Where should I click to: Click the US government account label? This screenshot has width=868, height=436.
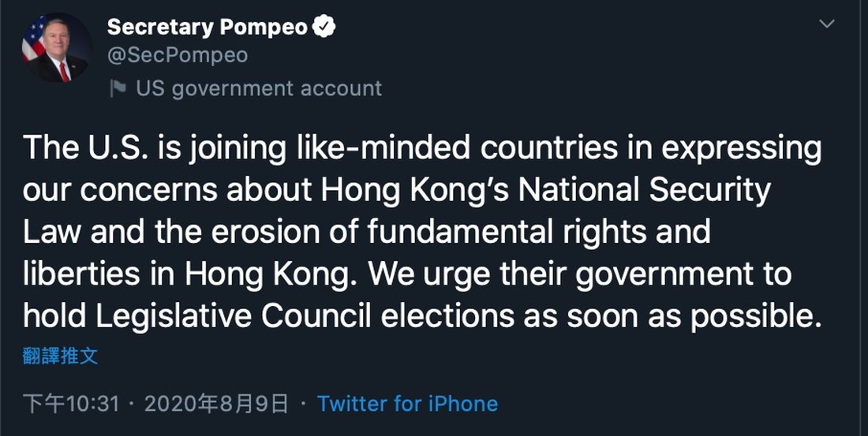tap(258, 88)
